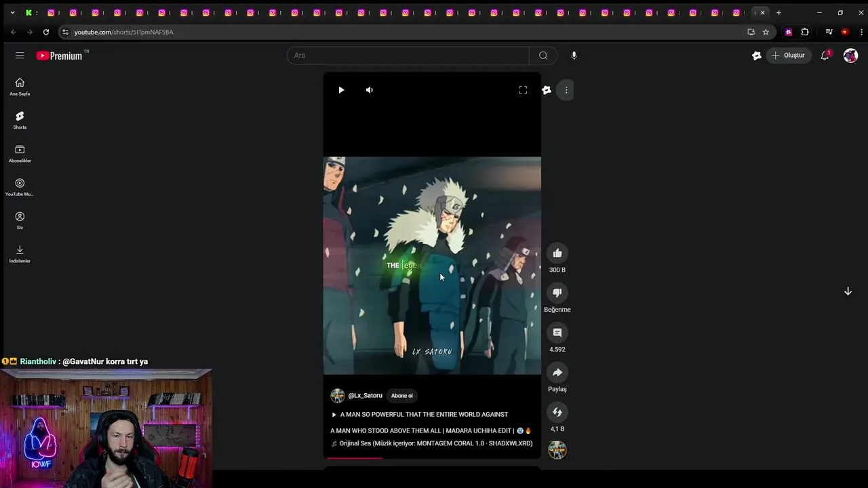Click the install app icon in address bar

(x=751, y=32)
